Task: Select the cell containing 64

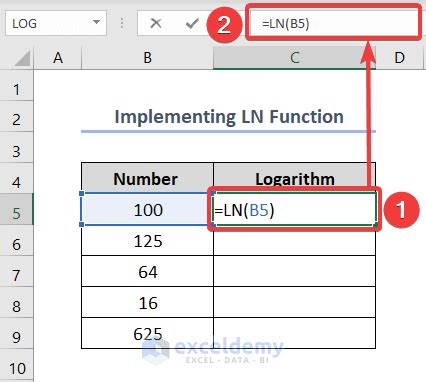Action: (147, 271)
